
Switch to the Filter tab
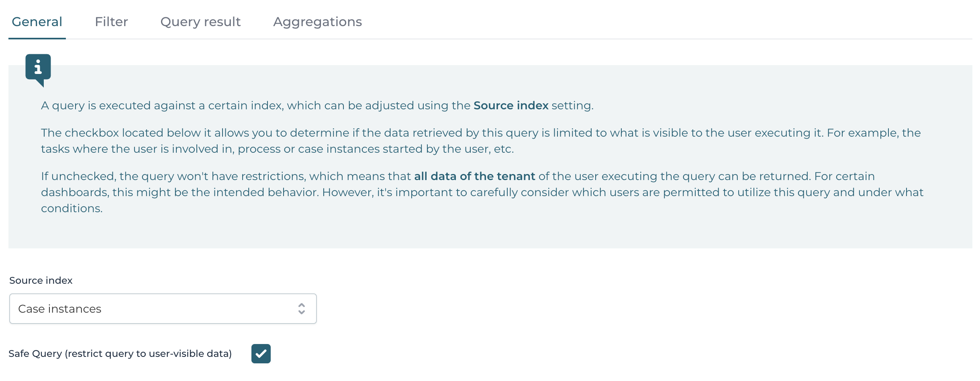(111, 22)
